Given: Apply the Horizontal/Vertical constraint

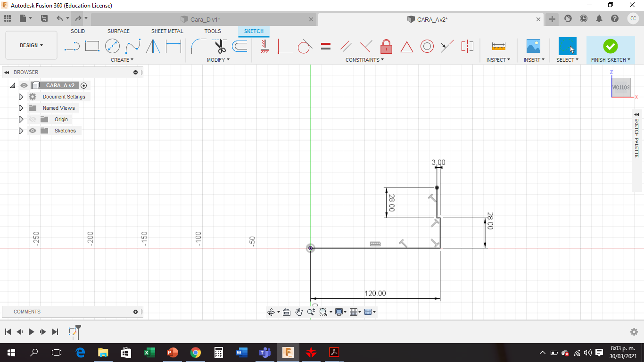Looking at the screenshot, I should [264, 46].
